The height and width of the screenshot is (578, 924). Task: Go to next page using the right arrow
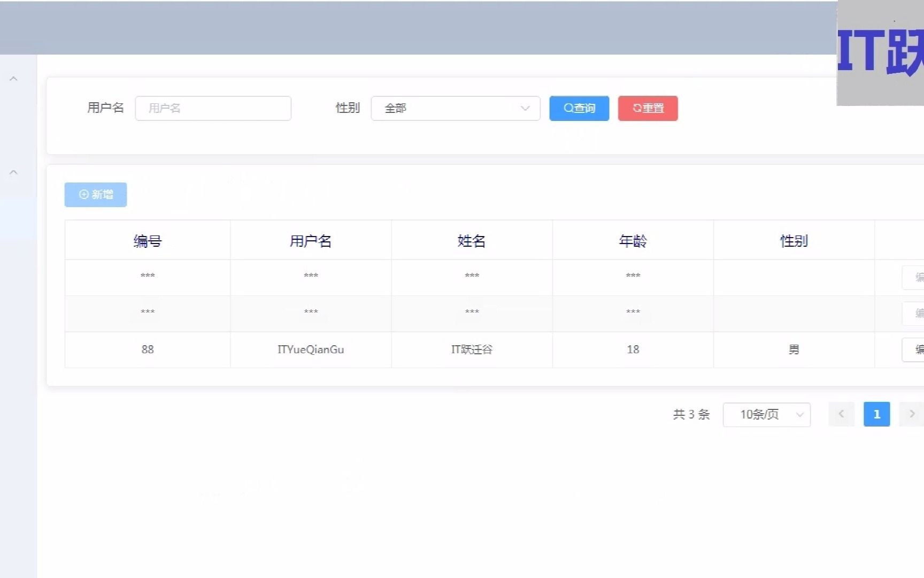(911, 414)
